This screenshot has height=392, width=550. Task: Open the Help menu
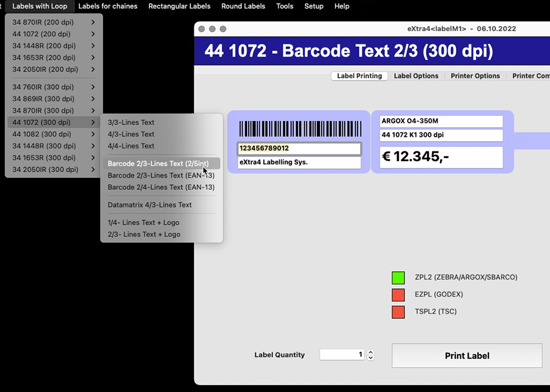(342, 6)
